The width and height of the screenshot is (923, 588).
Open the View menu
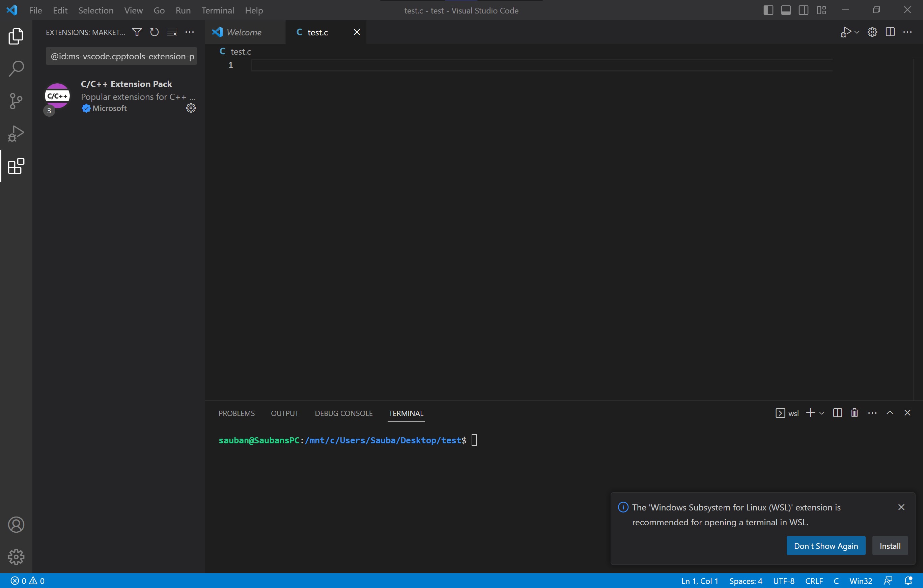coord(133,10)
